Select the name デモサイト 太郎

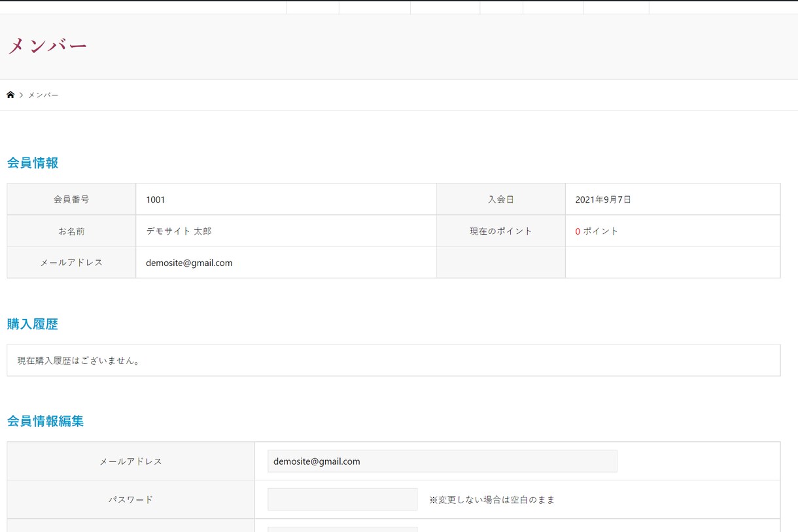179,231
